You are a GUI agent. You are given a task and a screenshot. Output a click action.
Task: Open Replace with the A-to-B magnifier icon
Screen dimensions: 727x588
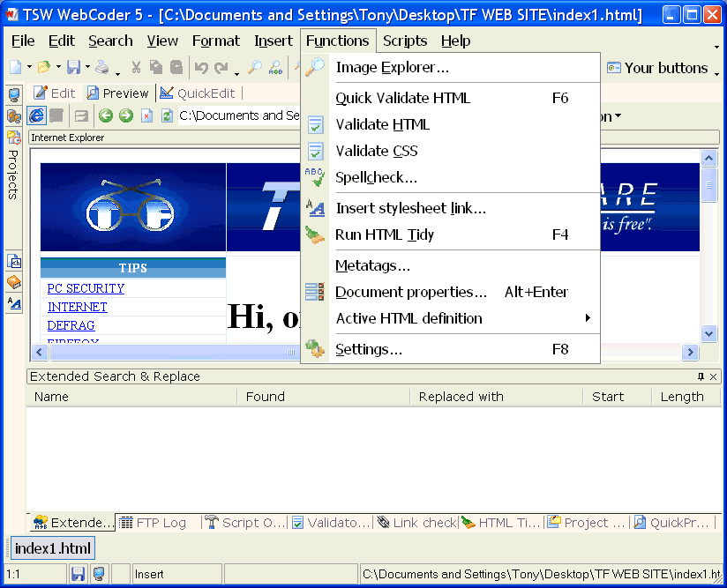coord(276,68)
